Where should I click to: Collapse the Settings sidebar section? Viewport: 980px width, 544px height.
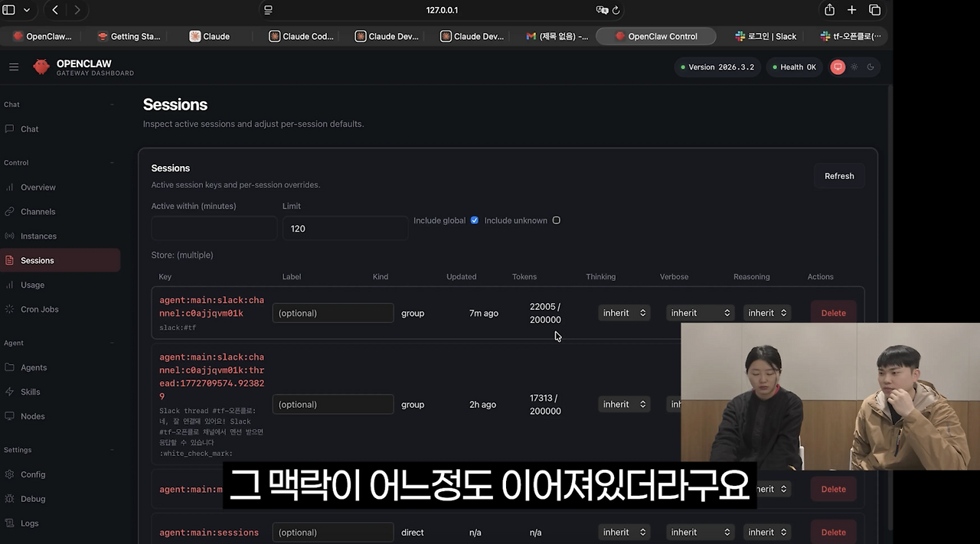[x=112, y=450]
